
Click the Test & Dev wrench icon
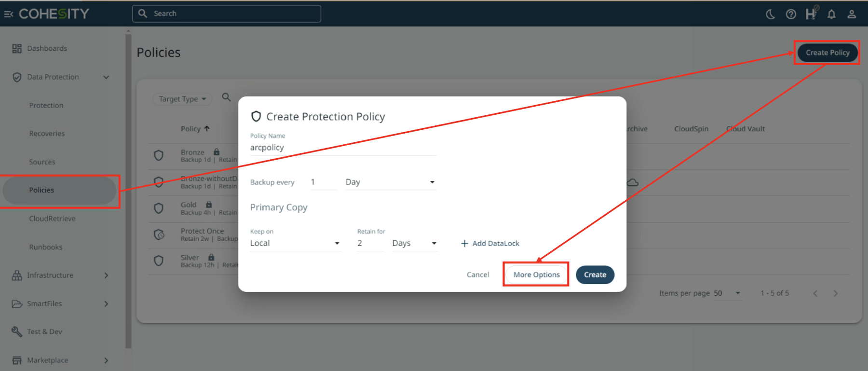pos(17,332)
